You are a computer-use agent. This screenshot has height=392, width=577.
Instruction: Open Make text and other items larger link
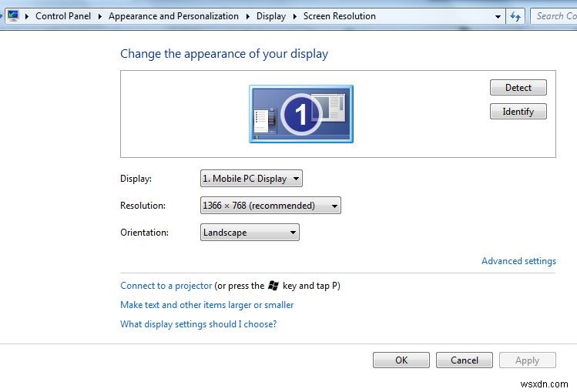(206, 305)
